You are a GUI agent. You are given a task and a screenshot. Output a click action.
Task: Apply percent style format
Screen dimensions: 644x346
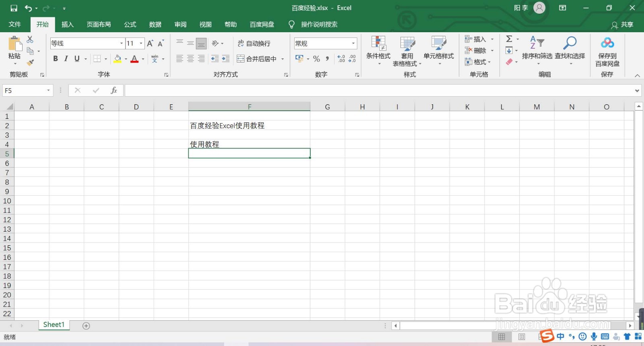tap(317, 59)
